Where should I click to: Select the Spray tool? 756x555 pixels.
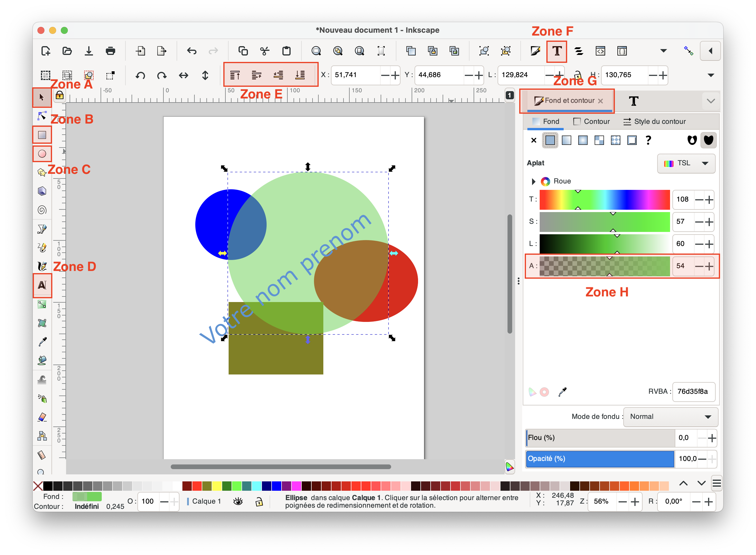[42, 398]
